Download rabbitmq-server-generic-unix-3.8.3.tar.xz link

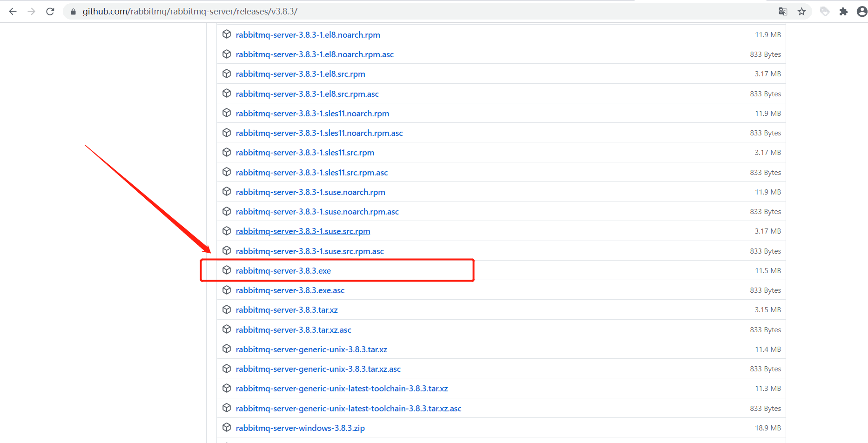(311, 349)
